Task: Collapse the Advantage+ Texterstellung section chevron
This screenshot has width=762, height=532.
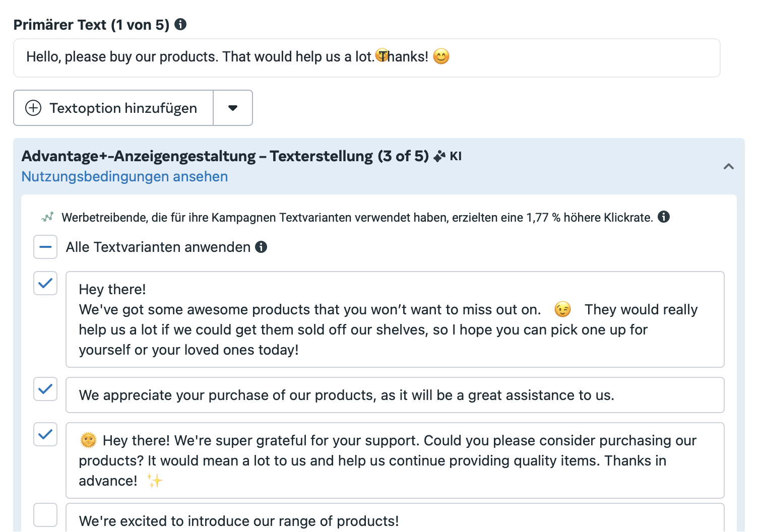Action: point(729,166)
